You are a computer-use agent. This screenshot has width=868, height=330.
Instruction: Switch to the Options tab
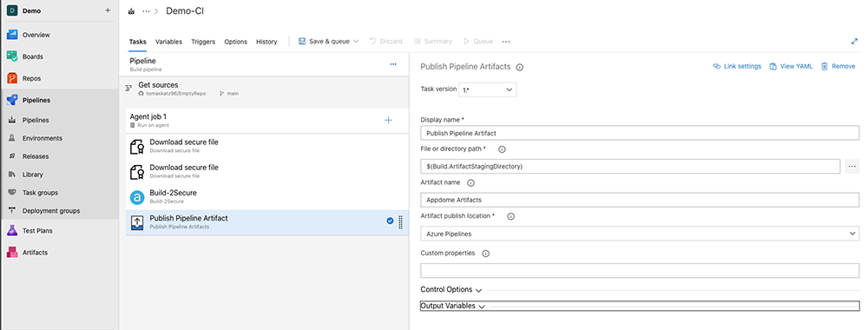point(236,42)
